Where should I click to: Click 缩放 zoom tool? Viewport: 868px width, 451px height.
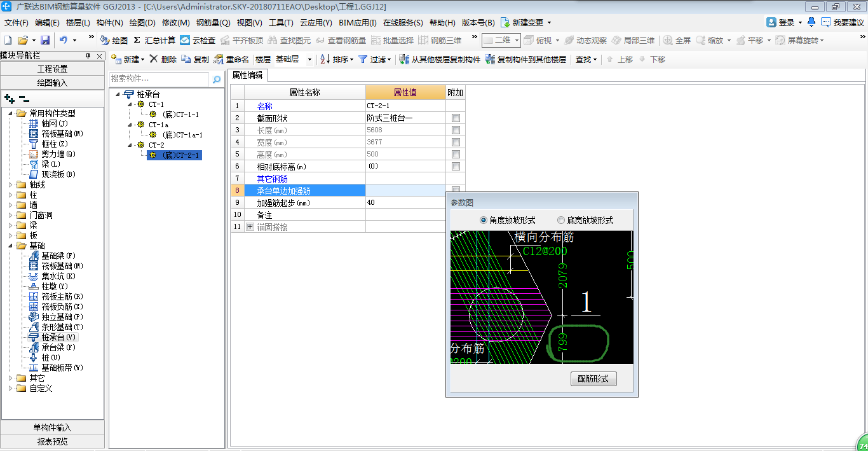(710, 40)
